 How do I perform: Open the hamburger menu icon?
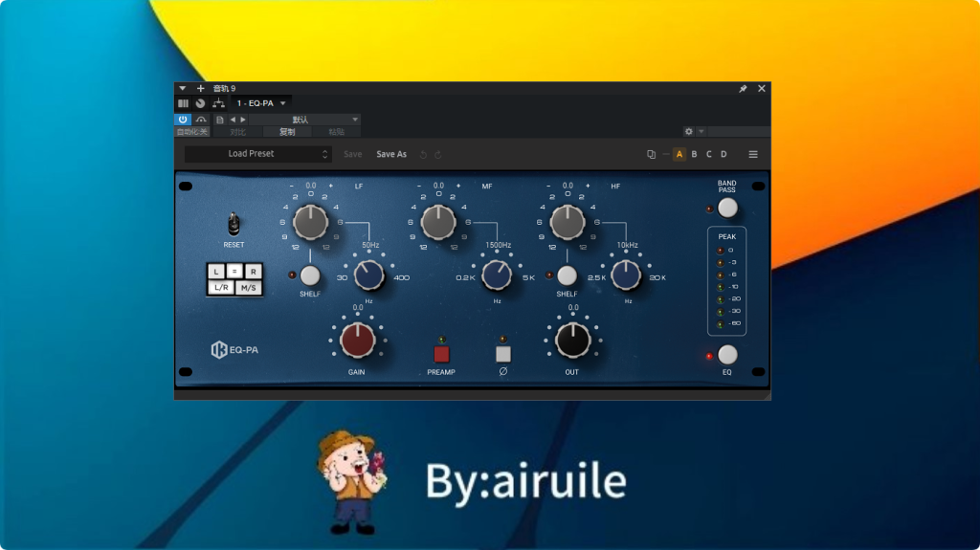coord(753,154)
